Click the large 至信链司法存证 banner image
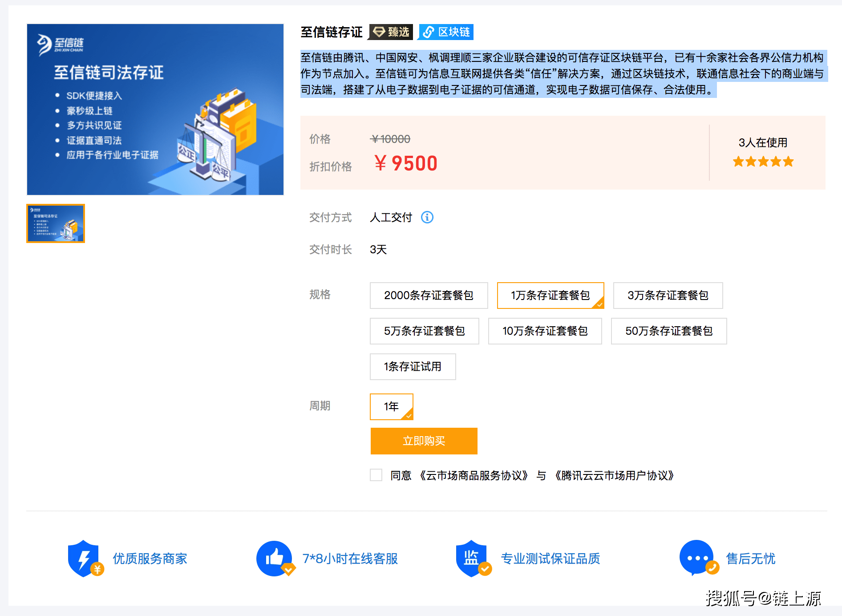Viewport: 842px width, 616px height. pyautogui.click(x=155, y=109)
